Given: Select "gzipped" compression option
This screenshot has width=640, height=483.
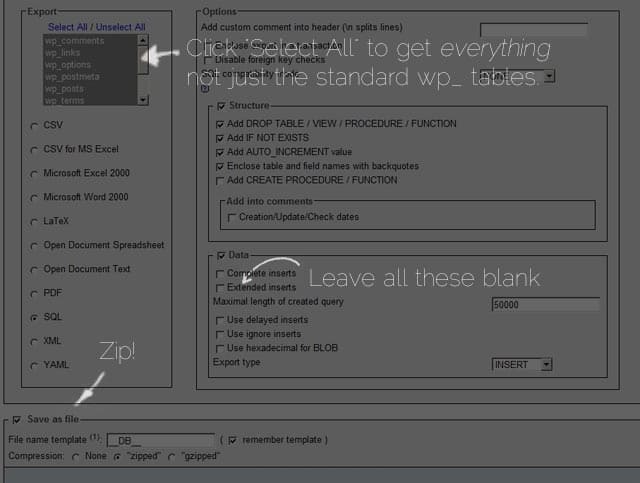Looking at the screenshot, I should [x=171, y=457].
